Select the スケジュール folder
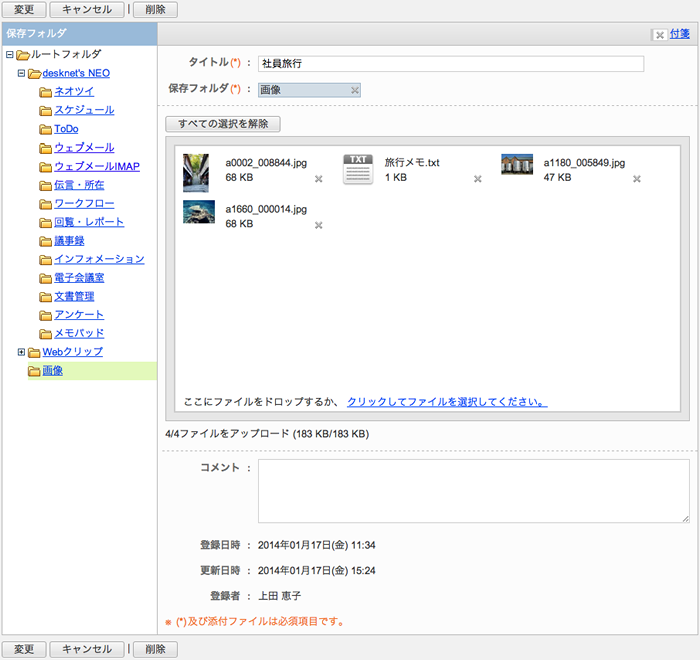Image resolution: width=700 pixels, height=660 pixels. click(x=84, y=110)
